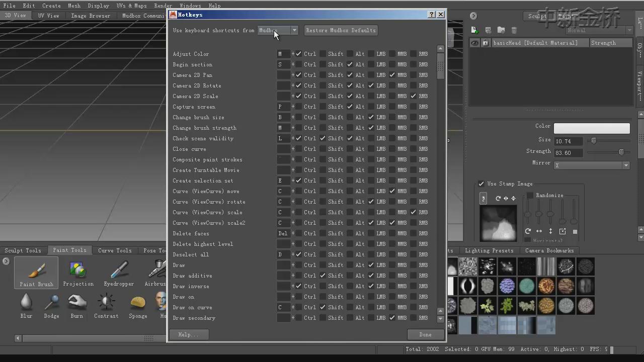Enable the Randomize checkbox
Image resolution: width=644 pixels, height=362 pixels.
530,195
